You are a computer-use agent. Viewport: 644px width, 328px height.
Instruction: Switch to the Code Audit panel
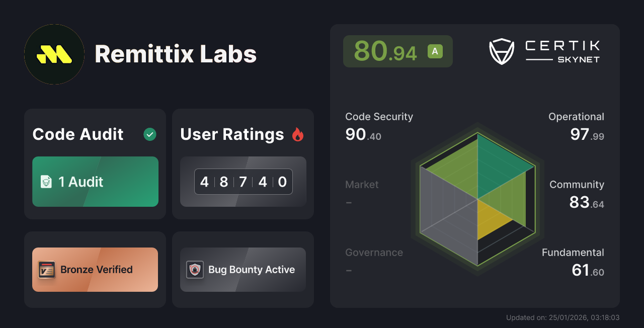click(95, 163)
